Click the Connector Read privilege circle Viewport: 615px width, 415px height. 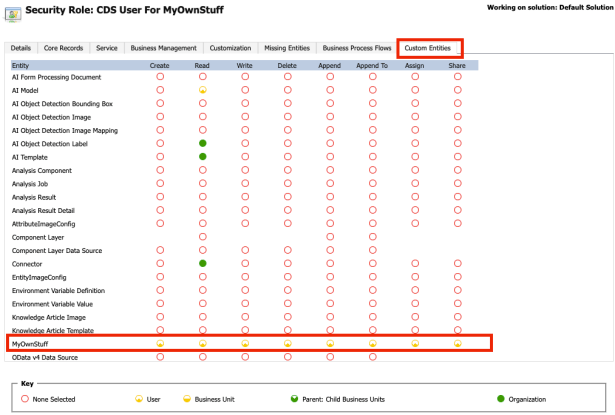click(x=202, y=263)
